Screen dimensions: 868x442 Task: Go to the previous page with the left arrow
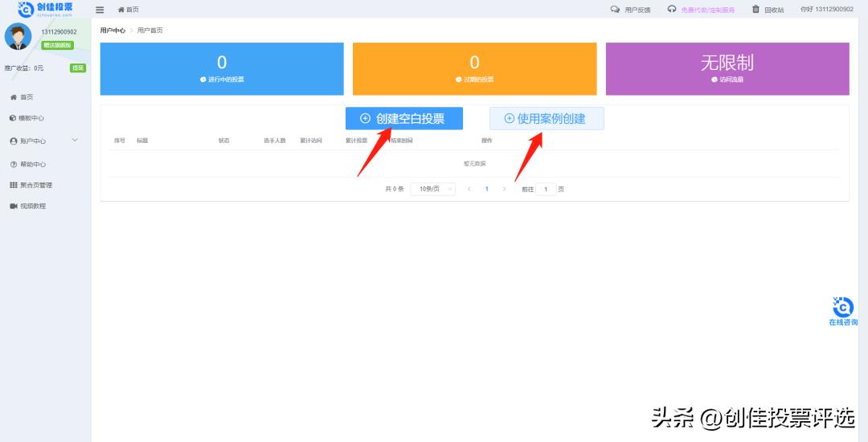coord(469,189)
